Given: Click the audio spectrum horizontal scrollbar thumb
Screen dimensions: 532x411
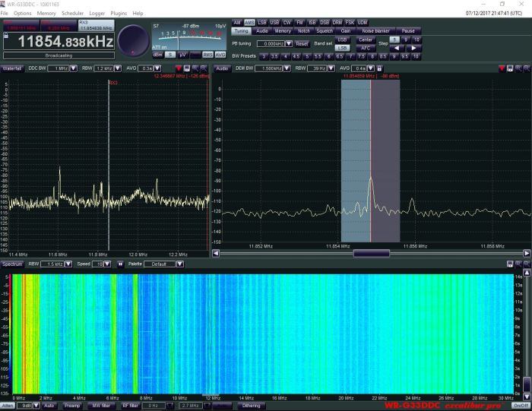Looking at the screenshot, I should click(x=372, y=253).
